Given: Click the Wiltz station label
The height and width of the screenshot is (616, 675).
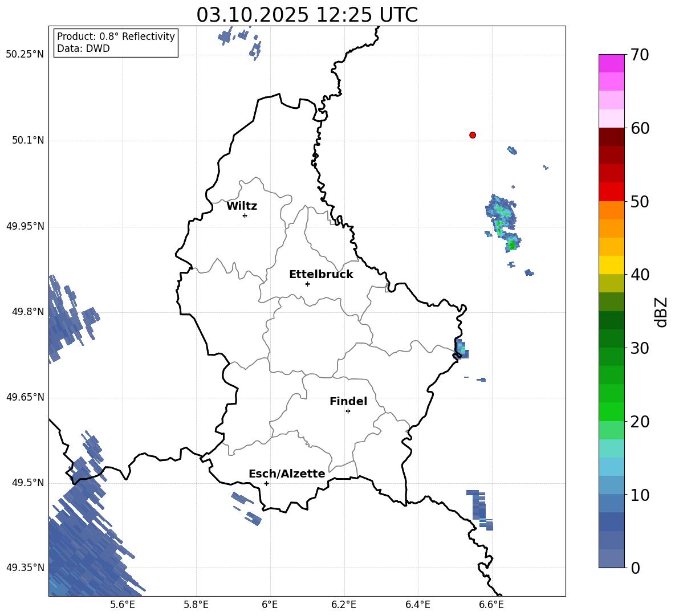Looking at the screenshot, I should click(x=242, y=206).
